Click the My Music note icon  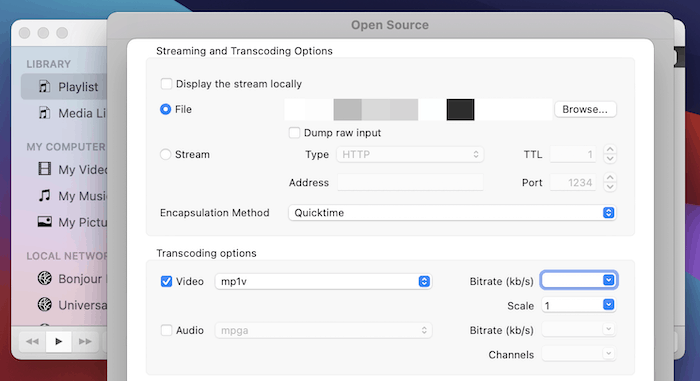(44, 195)
